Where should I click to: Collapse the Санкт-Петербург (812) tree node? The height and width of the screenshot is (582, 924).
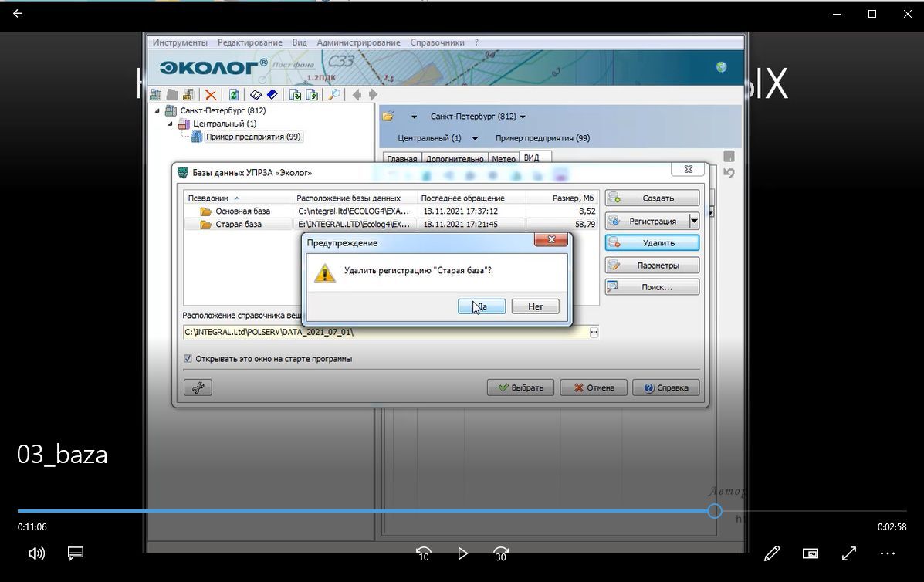pos(157,111)
